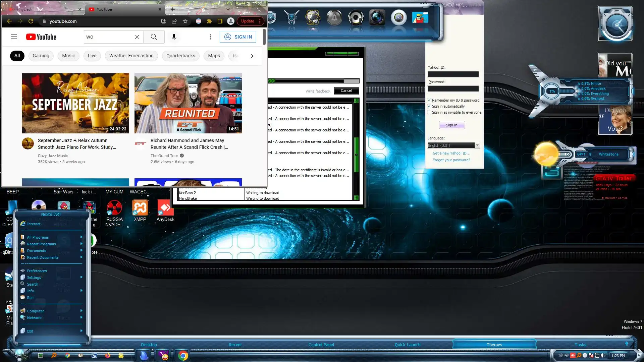Uncheck Remember my ID & password

pos(429,100)
